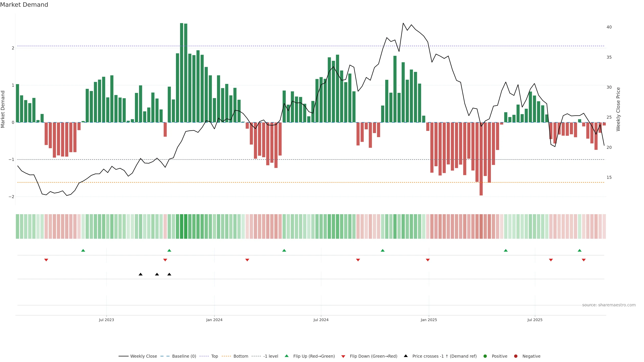This screenshot has width=644, height=362.
Task: Click Flip Down red triangle legend icon
Action: [x=343, y=356]
